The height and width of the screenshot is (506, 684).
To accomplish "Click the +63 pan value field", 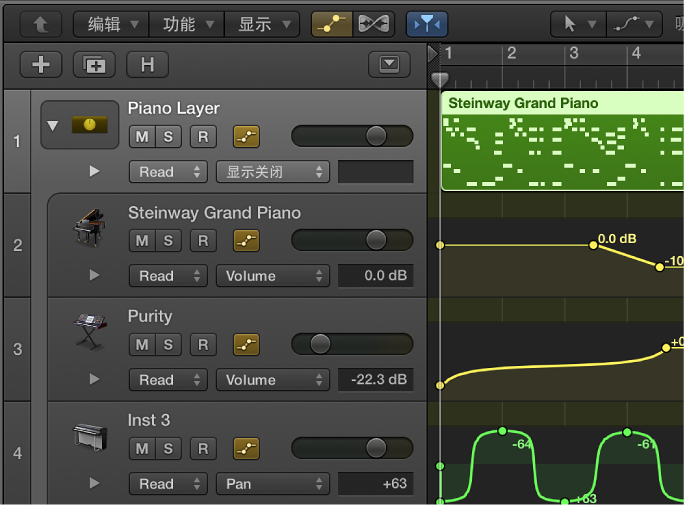I will 376,483.
